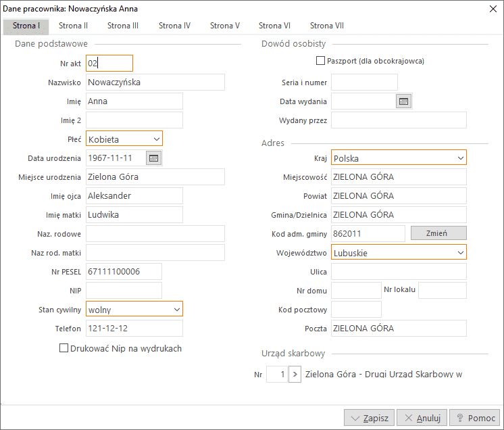
Task: Switch to the Strona II tab
Action: click(x=73, y=26)
